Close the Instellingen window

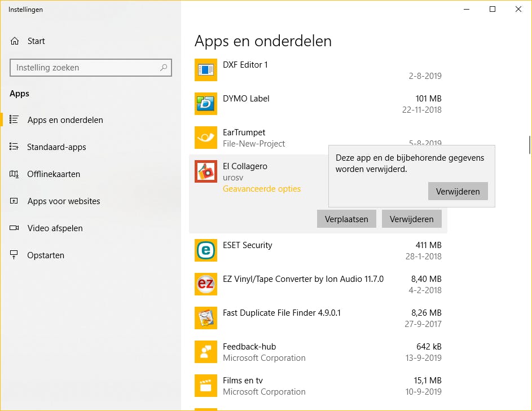click(518, 9)
